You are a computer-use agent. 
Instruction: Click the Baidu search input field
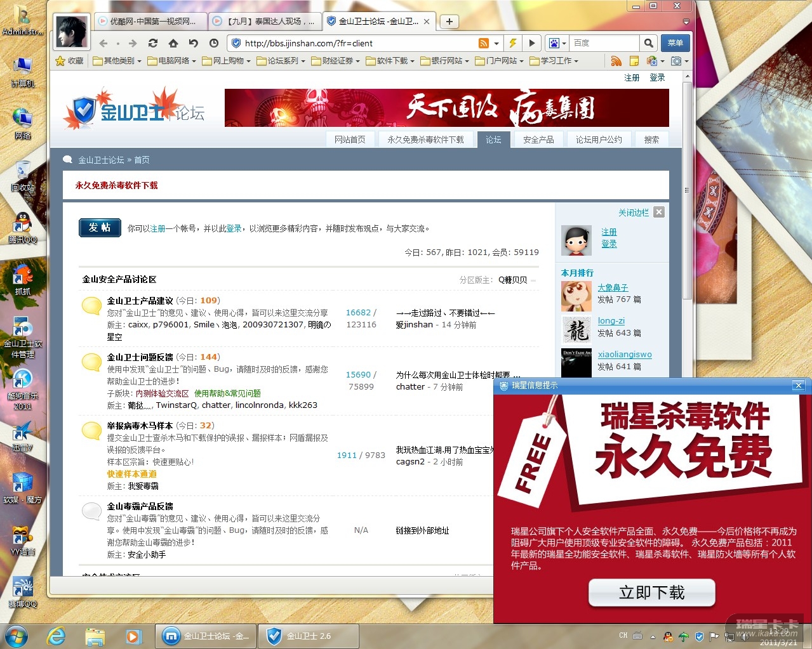[x=604, y=43]
